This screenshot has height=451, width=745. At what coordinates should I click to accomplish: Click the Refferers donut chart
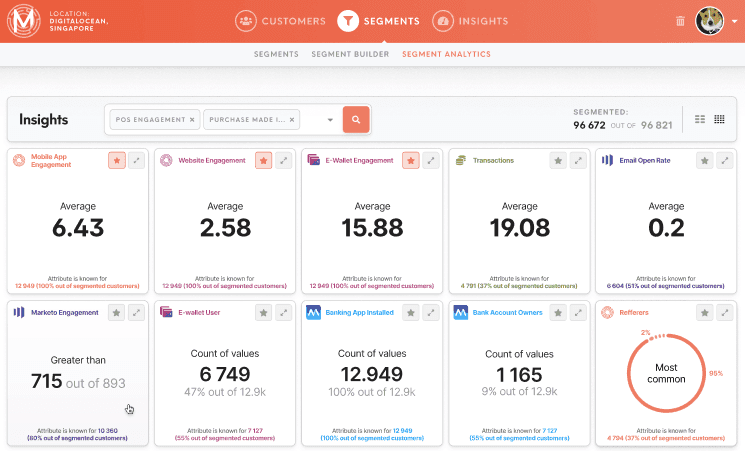click(666, 374)
